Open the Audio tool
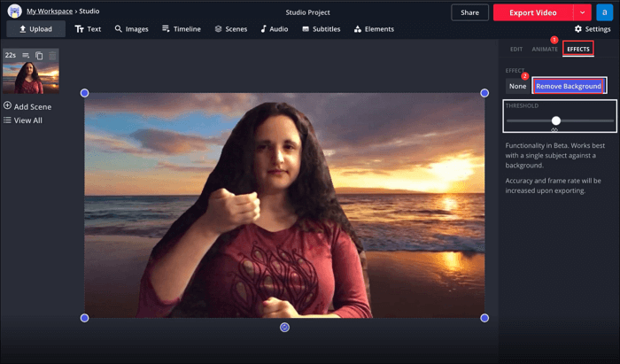Viewport: 620px width, 364px height. click(274, 29)
